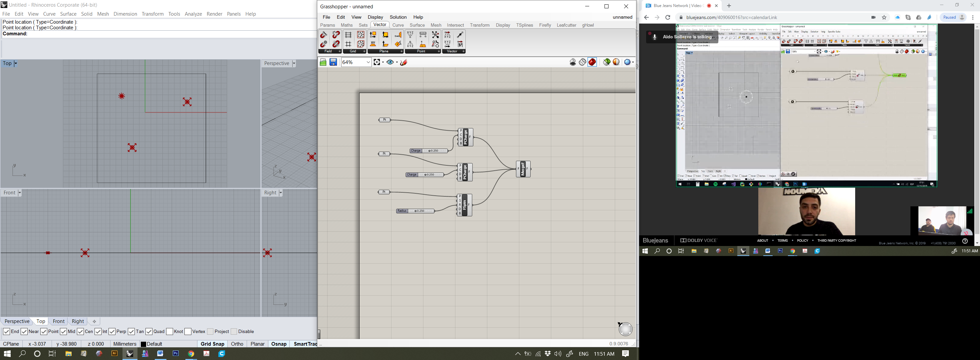Enable the Project osnap checkbox

[x=210, y=331]
